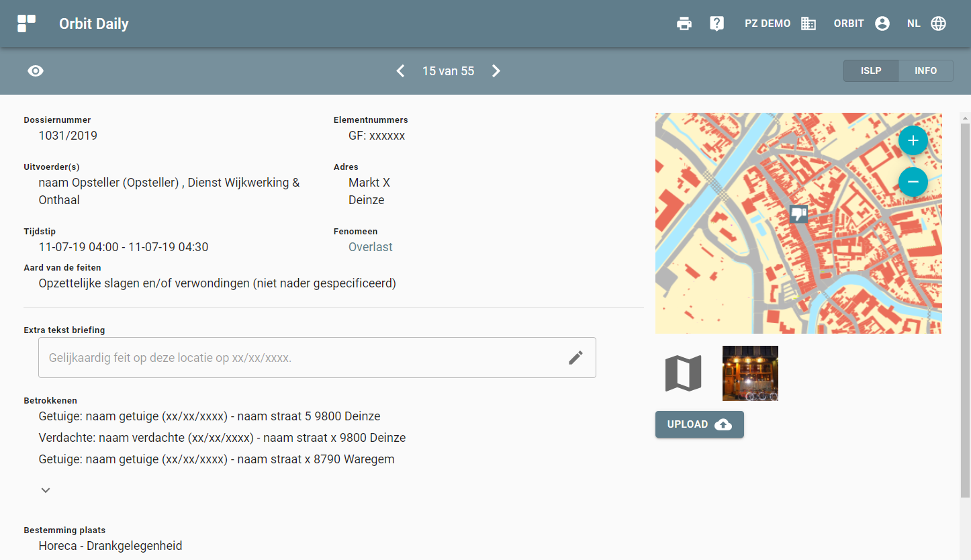Go to the next dossier record

click(x=496, y=71)
